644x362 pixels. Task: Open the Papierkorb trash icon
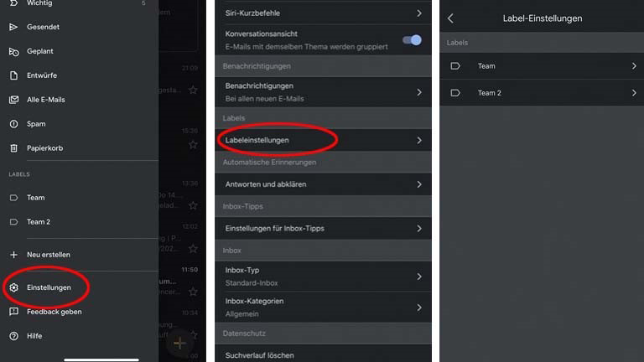point(13,148)
